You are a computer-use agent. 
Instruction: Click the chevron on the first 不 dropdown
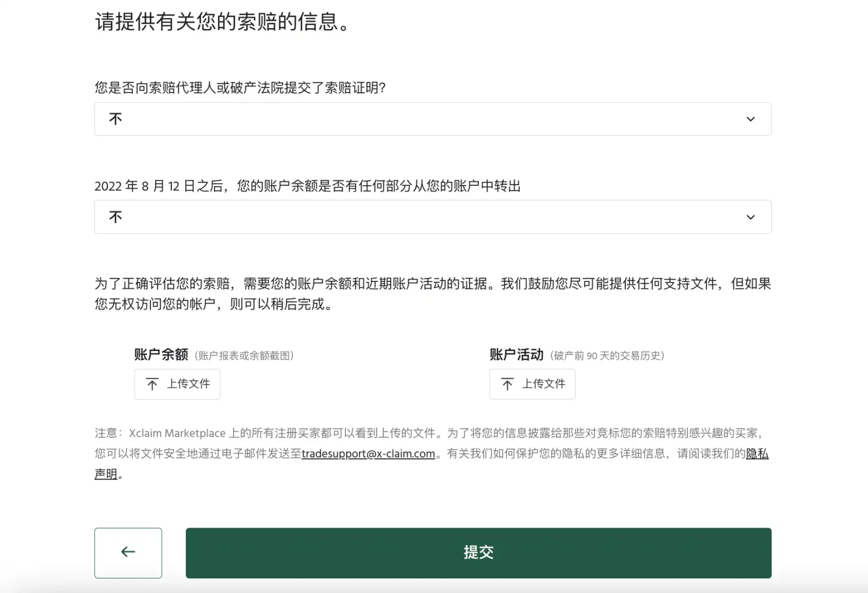(751, 119)
